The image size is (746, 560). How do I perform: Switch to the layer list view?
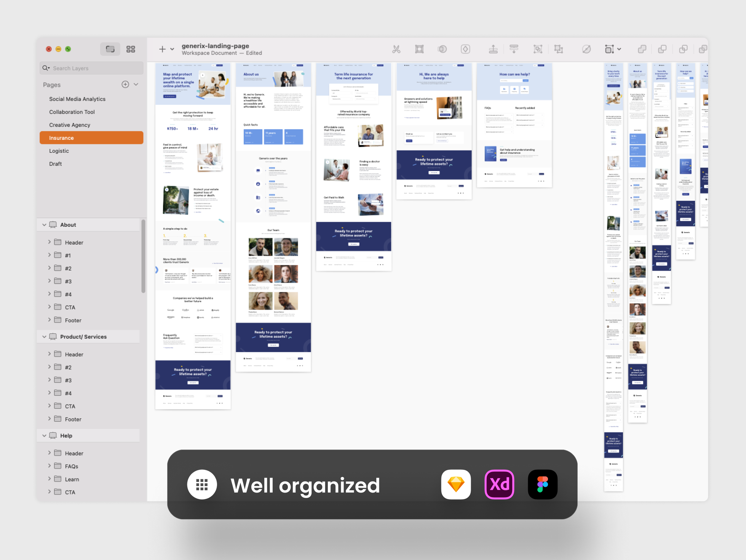[x=110, y=49]
